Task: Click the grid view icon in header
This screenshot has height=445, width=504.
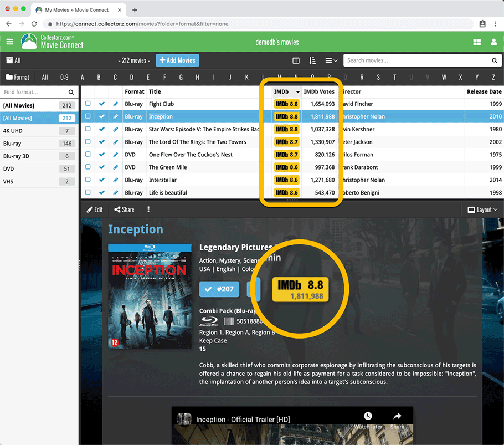Action: point(477,42)
